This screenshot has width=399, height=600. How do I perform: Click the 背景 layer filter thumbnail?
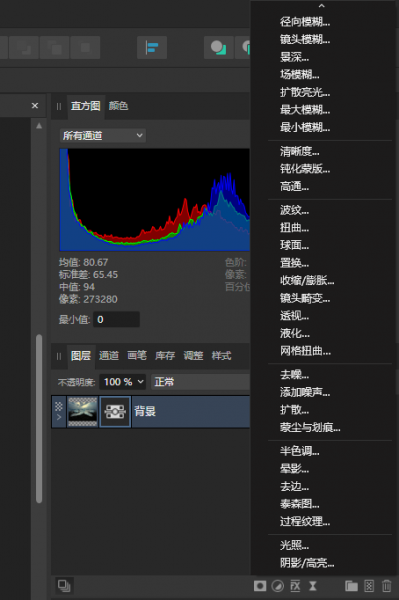(x=115, y=412)
